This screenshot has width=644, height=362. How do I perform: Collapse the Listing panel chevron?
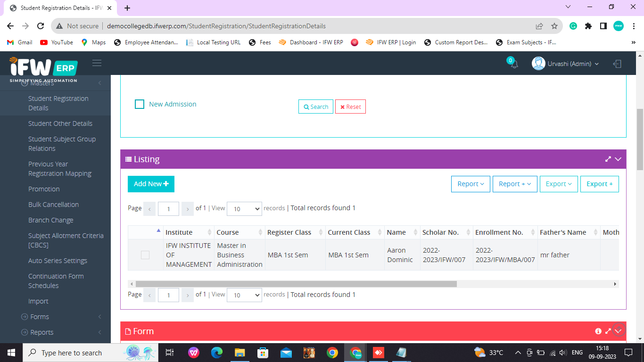click(618, 159)
